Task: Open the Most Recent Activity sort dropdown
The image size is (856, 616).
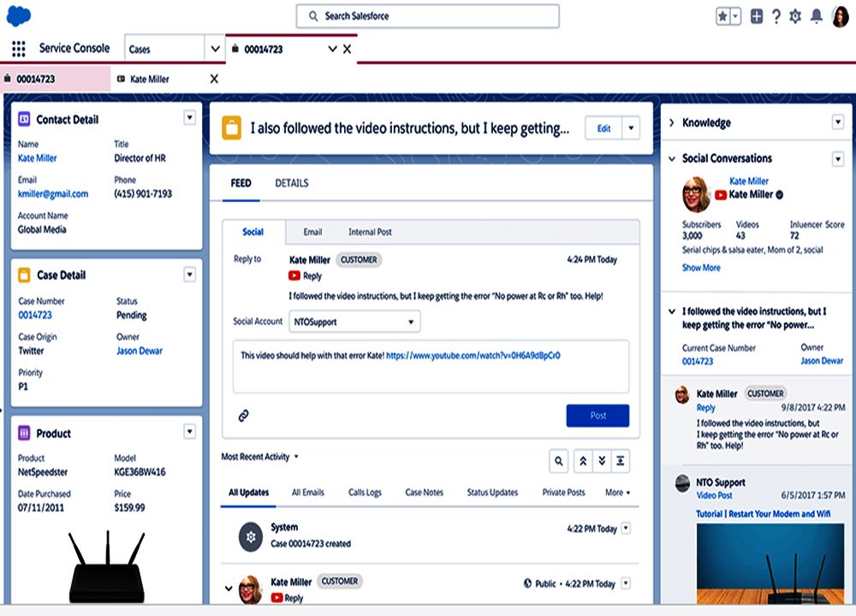Action: click(x=260, y=457)
